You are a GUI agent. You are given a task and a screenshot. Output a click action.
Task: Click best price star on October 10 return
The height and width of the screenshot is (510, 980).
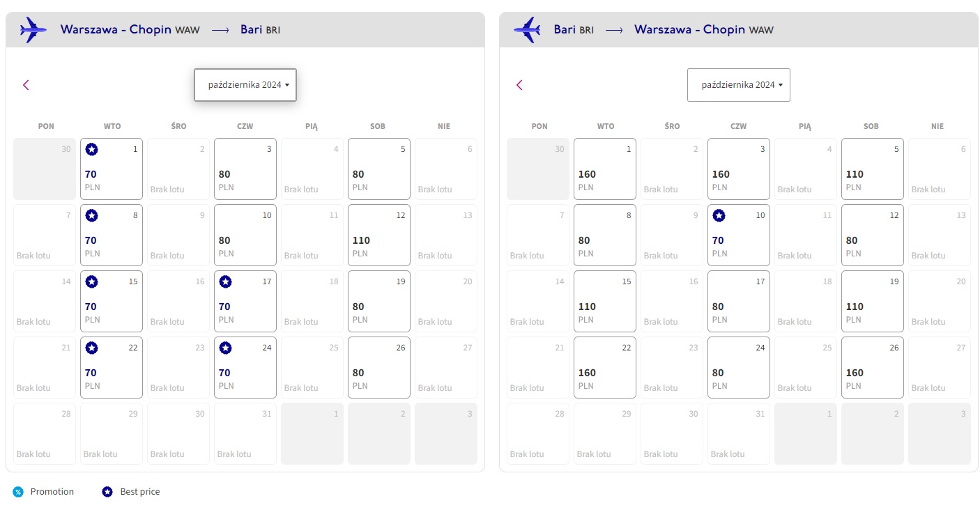719,215
